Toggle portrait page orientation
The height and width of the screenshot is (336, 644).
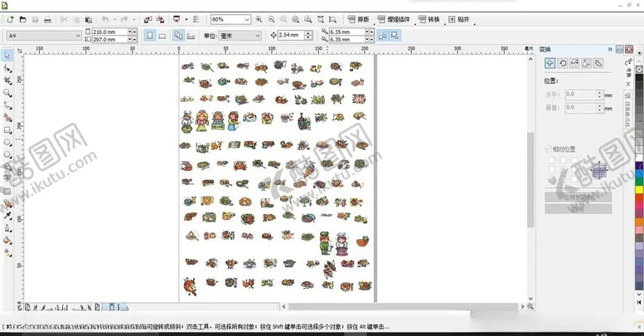tap(150, 36)
